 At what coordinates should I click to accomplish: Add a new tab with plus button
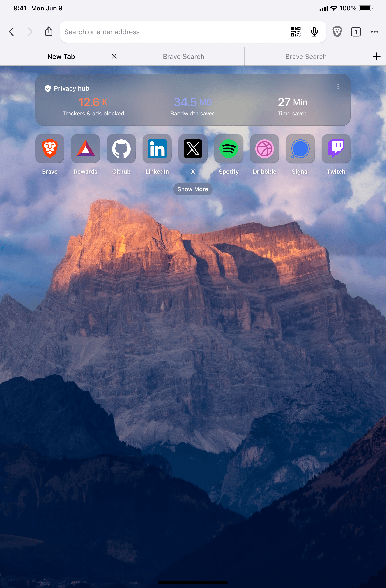(x=376, y=57)
